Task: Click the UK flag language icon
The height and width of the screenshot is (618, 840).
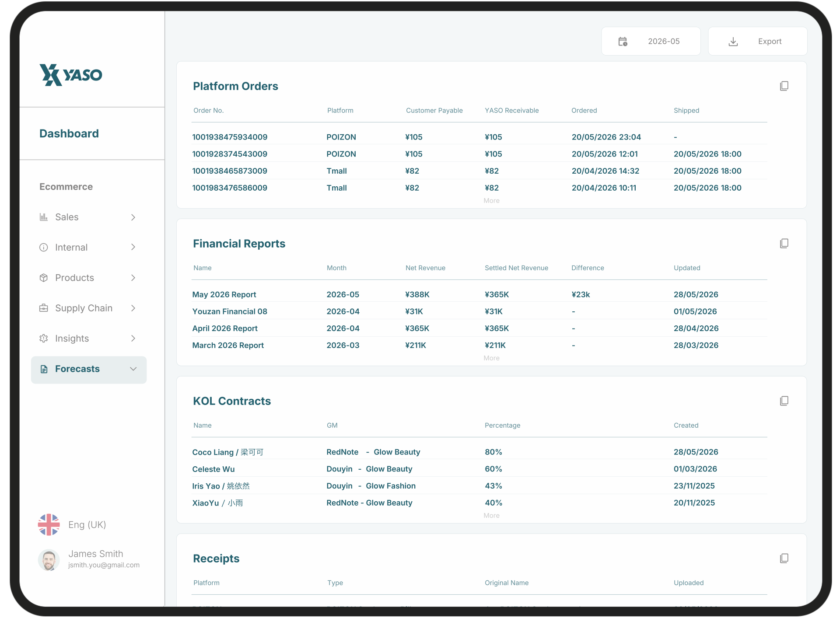Action: click(x=49, y=524)
